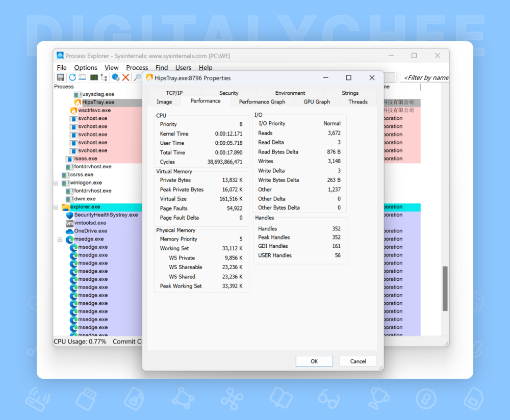Screen dimensions: 510x420
Task: Switch to the Strings tab
Action: click(350, 93)
